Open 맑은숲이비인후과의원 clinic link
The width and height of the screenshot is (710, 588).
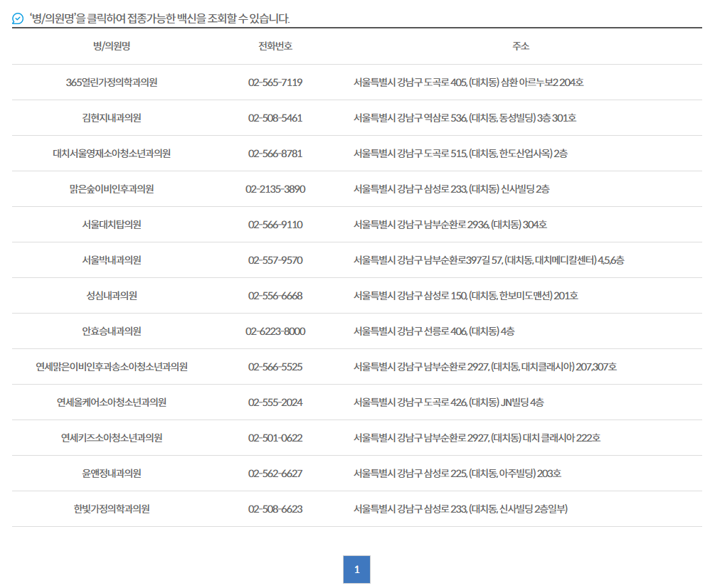click(x=112, y=189)
